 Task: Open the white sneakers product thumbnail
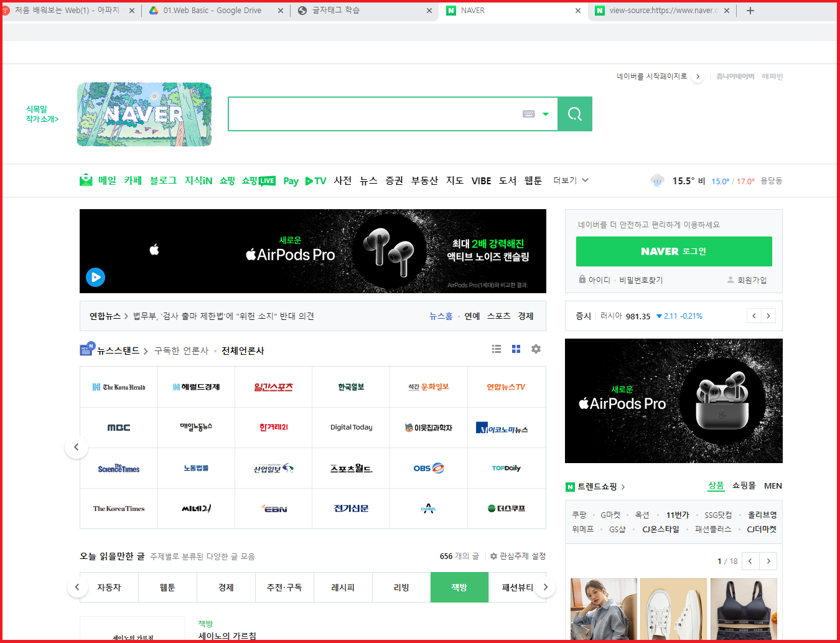(673, 609)
